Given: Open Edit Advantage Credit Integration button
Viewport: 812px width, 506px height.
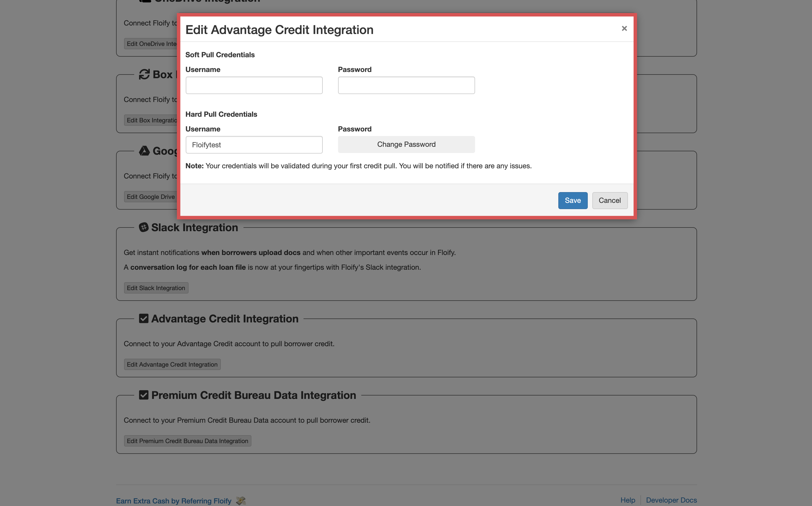Looking at the screenshot, I should click(172, 364).
